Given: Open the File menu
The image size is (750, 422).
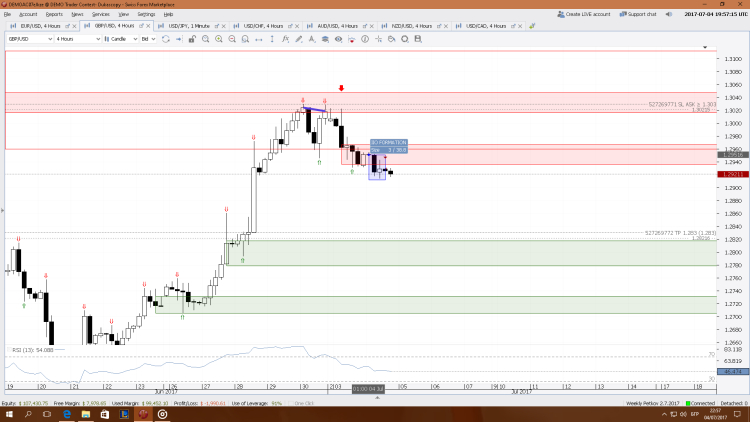Looking at the screenshot, I should coord(7,14).
